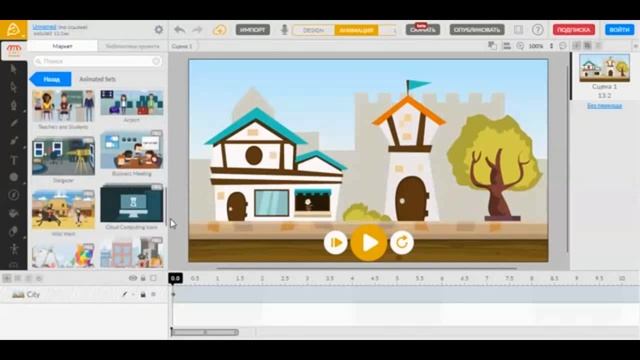The width and height of the screenshot is (640, 360).
Task: Switch to the project library tab
Action: tap(132, 46)
